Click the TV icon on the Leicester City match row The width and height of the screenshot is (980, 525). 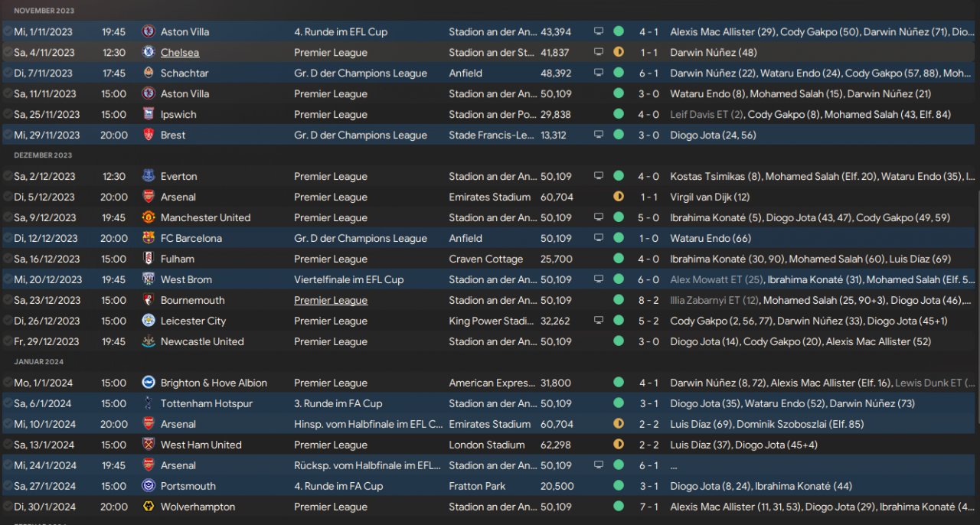(x=599, y=321)
